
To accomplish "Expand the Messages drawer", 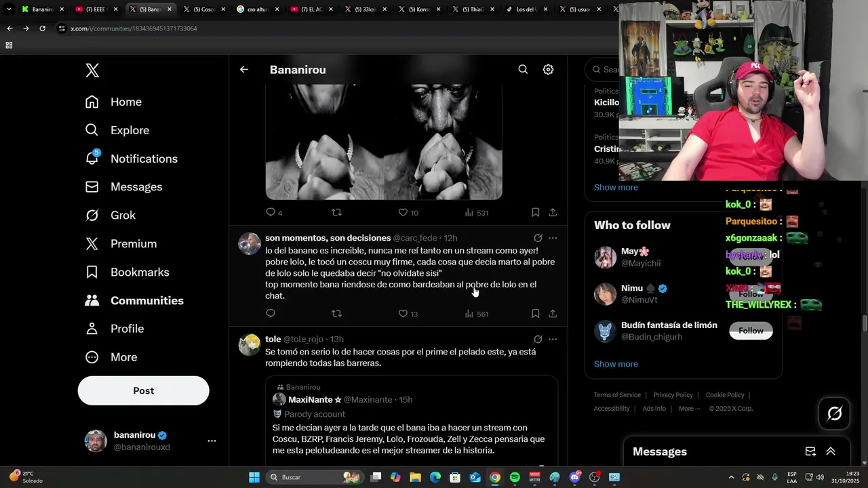I will (x=831, y=451).
